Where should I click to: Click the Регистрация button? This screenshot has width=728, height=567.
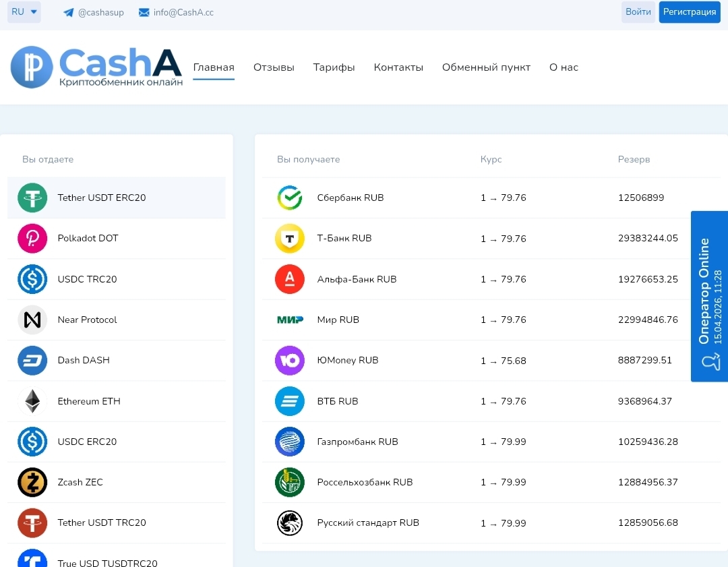(689, 12)
